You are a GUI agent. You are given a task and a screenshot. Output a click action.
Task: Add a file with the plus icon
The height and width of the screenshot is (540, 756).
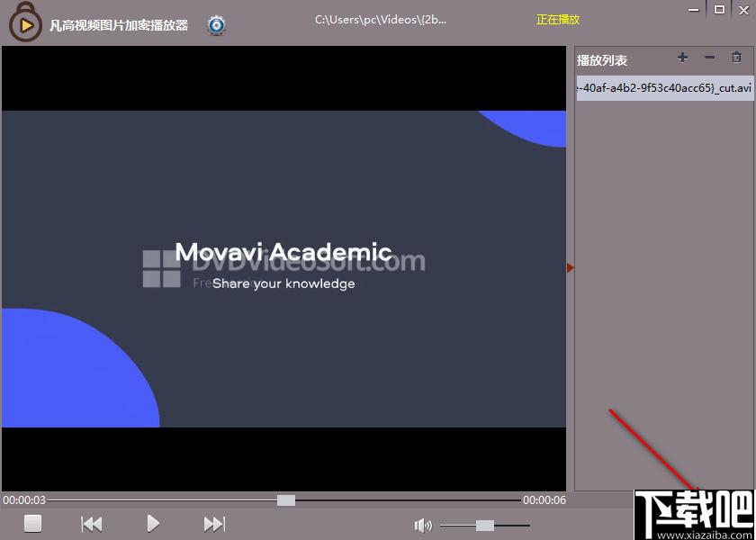click(x=682, y=58)
